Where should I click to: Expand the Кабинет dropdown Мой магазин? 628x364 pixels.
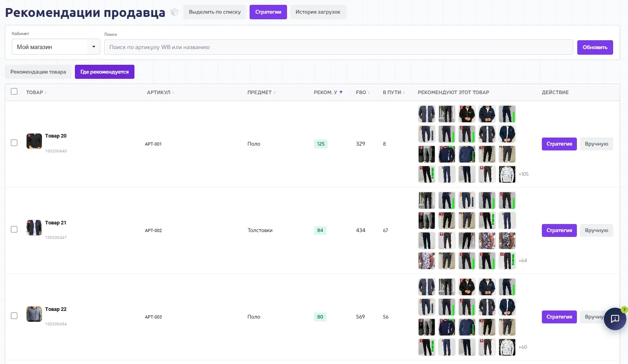(x=56, y=47)
